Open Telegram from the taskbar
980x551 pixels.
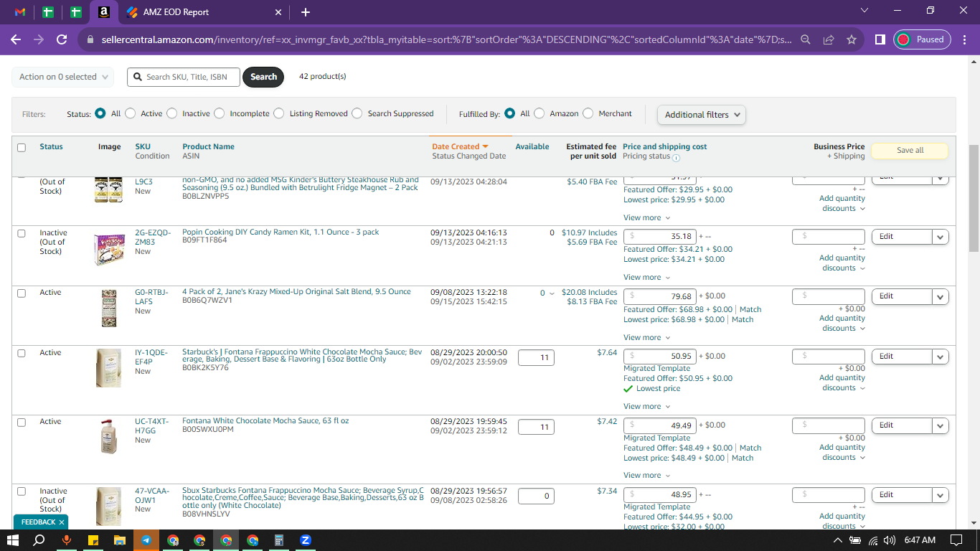(146, 540)
